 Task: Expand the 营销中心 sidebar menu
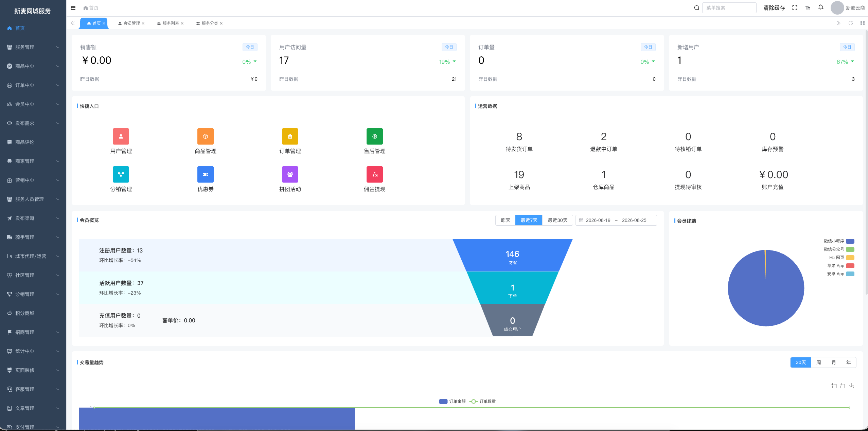point(33,180)
